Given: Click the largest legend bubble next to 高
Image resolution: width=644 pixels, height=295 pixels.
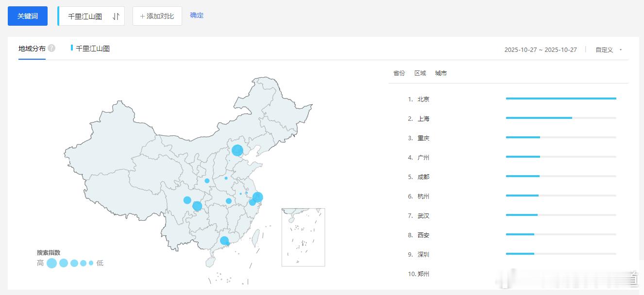Looking at the screenshot, I should point(52,263).
